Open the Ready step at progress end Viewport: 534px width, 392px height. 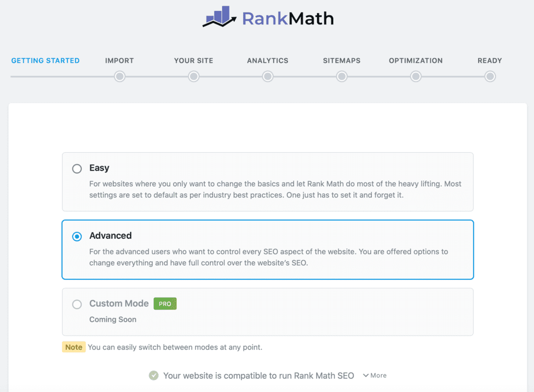pyautogui.click(x=490, y=76)
